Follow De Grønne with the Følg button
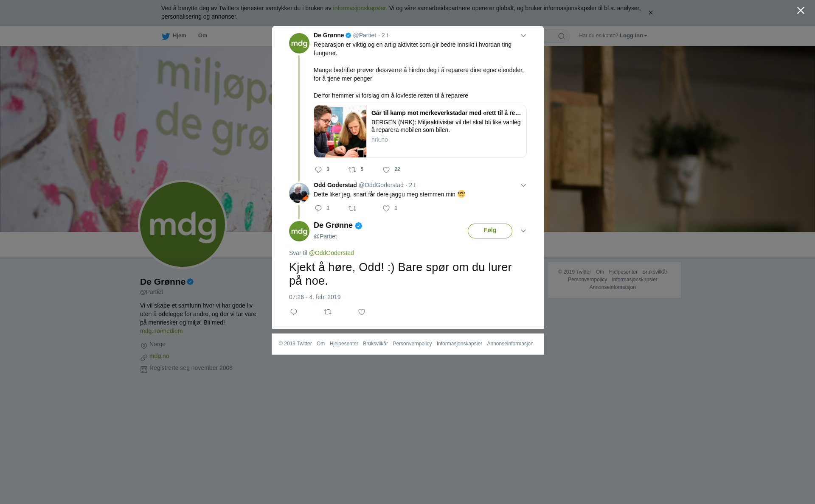 [x=490, y=231]
